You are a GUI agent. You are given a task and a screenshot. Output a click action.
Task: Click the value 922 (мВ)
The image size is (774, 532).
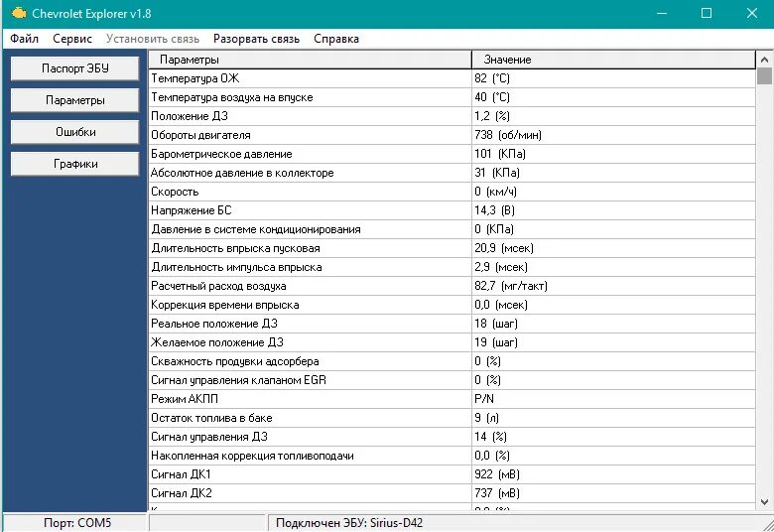click(497, 474)
